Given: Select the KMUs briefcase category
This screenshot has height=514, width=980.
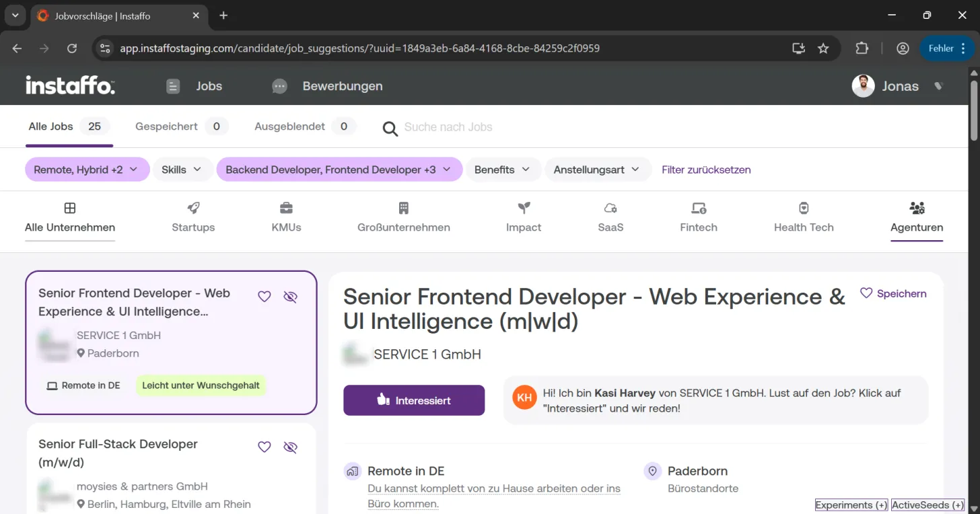Looking at the screenshot, I should 286,218.
